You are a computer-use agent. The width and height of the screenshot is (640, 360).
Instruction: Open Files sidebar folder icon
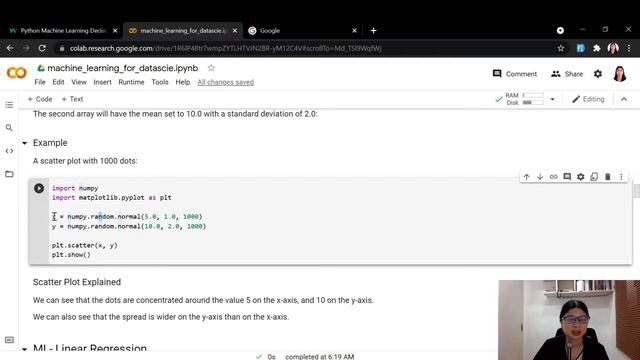click(9, 174)
